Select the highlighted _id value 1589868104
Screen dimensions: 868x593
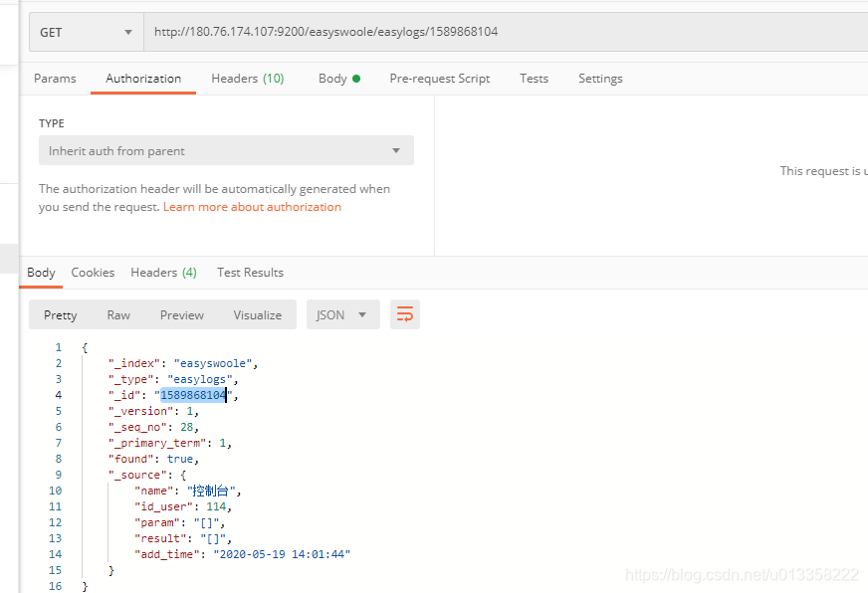(192, 394)
